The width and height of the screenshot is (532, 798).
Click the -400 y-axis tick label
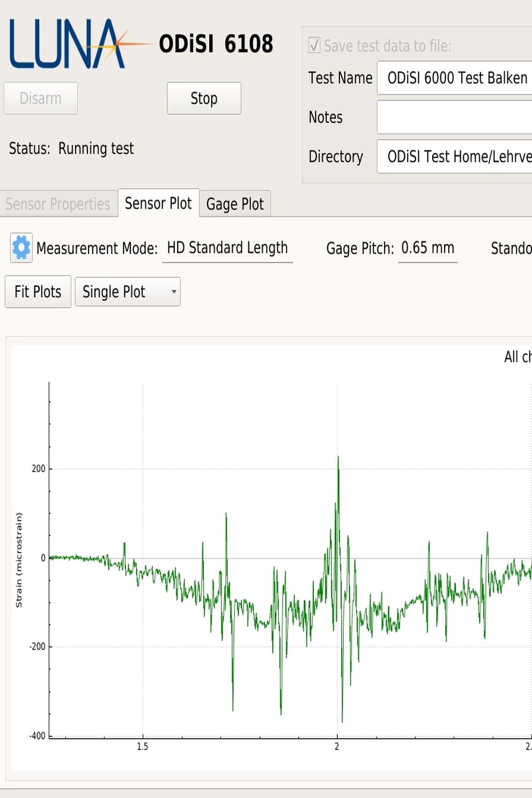pos(38,736)
